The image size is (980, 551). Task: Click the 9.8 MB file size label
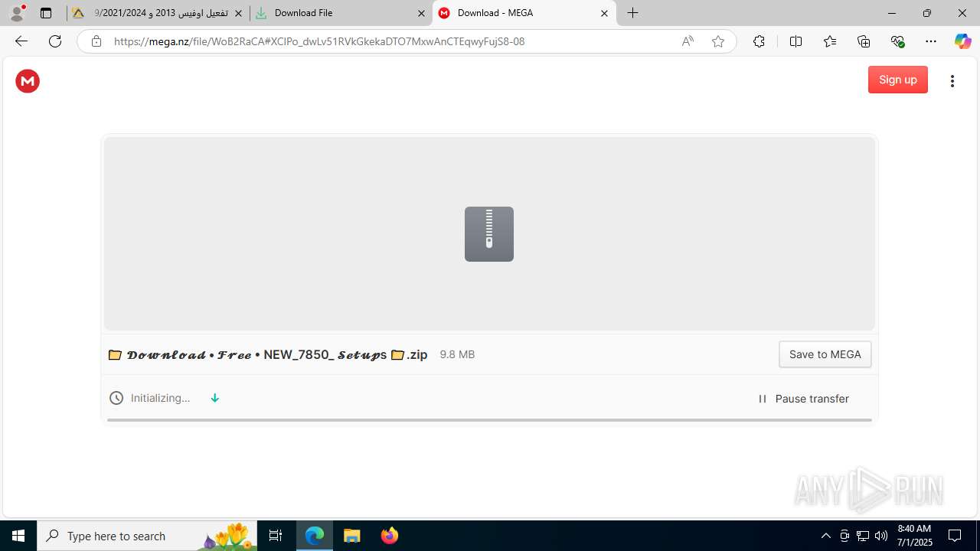click(x=457, y=354)
